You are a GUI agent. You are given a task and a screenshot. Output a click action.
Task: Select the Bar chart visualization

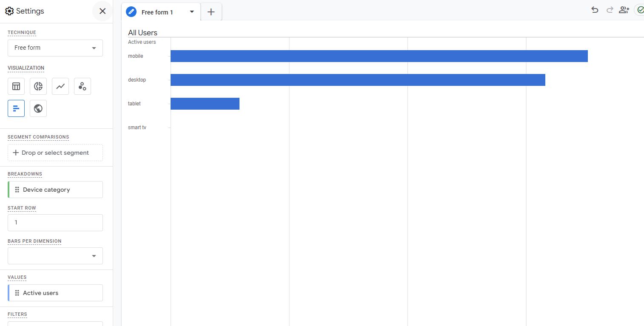[16, 108]
